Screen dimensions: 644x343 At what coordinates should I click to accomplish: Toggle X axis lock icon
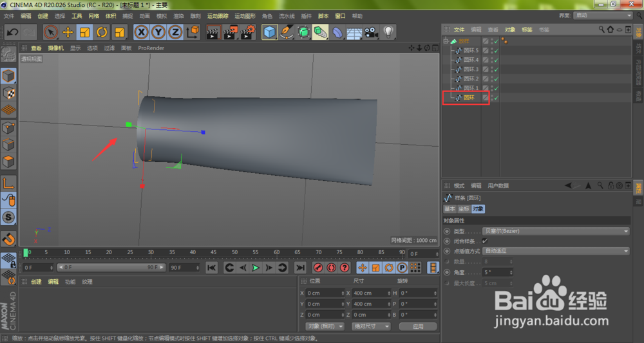(141, 32)
